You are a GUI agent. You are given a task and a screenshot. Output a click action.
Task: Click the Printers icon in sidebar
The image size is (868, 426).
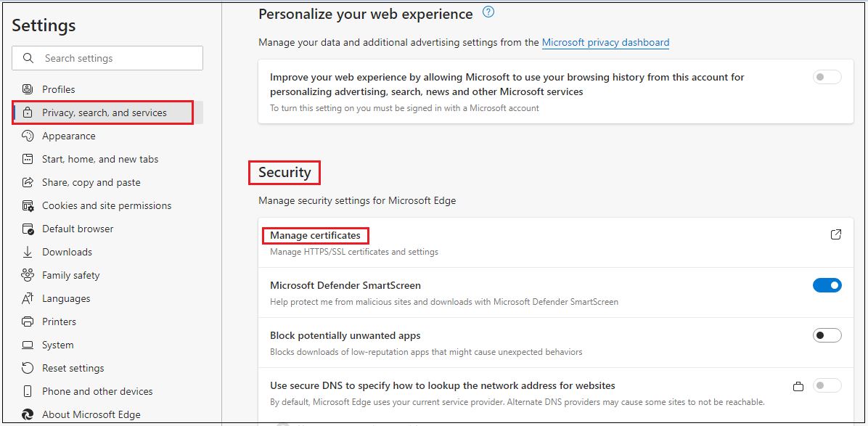pos(28,321)
